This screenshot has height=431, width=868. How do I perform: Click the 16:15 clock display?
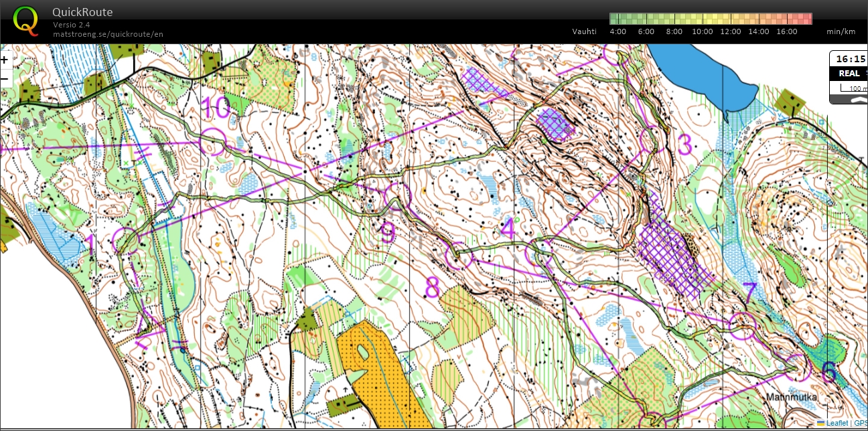[x=851, y=58]
